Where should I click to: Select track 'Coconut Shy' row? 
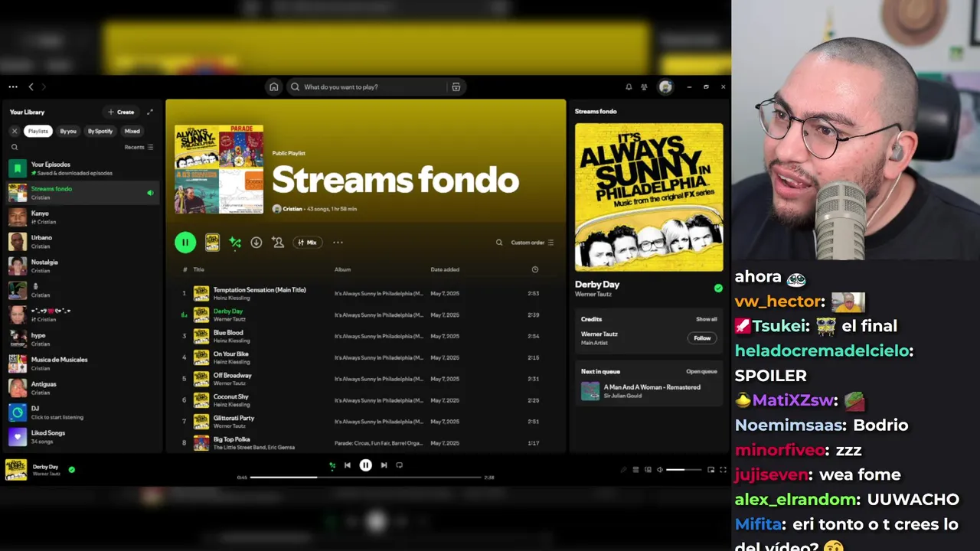point(364,400)
